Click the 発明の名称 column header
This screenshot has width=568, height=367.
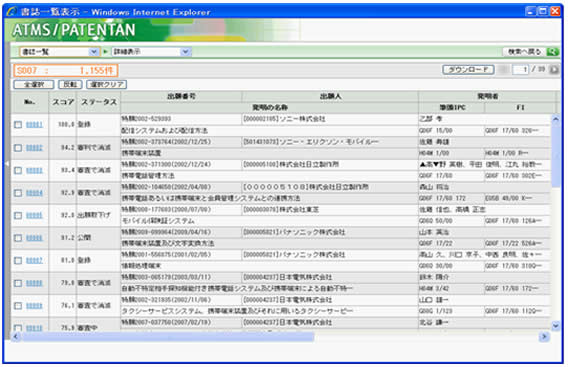[270, 108]
